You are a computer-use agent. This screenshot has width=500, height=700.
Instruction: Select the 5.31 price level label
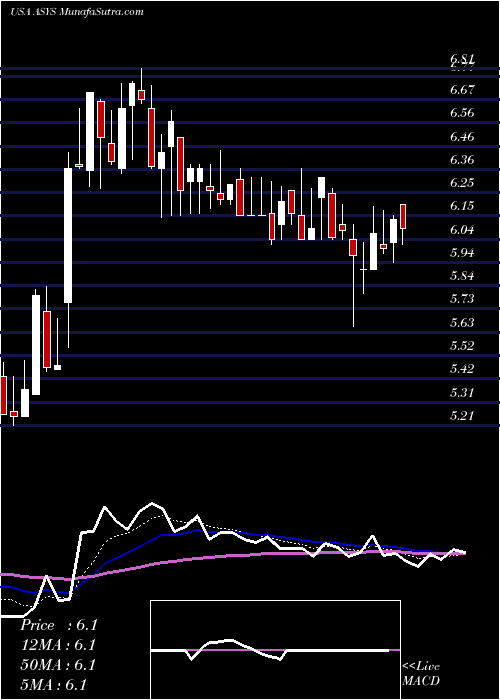462,393
